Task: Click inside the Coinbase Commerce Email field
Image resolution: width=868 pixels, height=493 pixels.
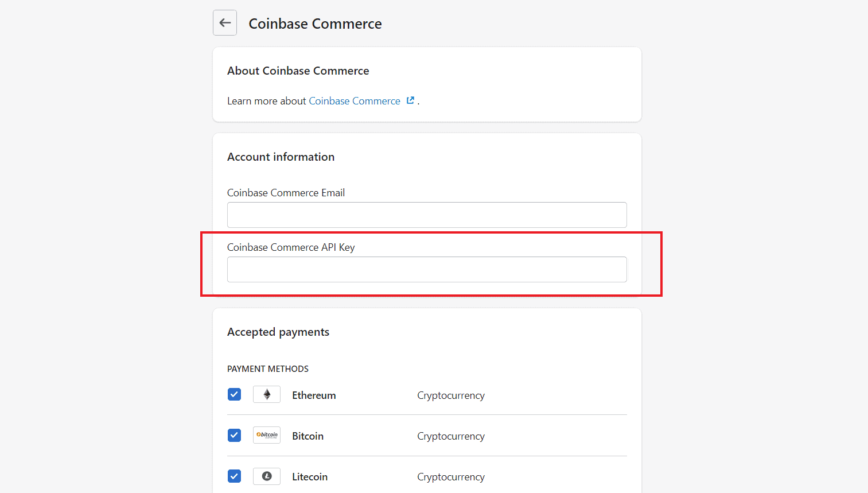Action: (x=427, y=215)
